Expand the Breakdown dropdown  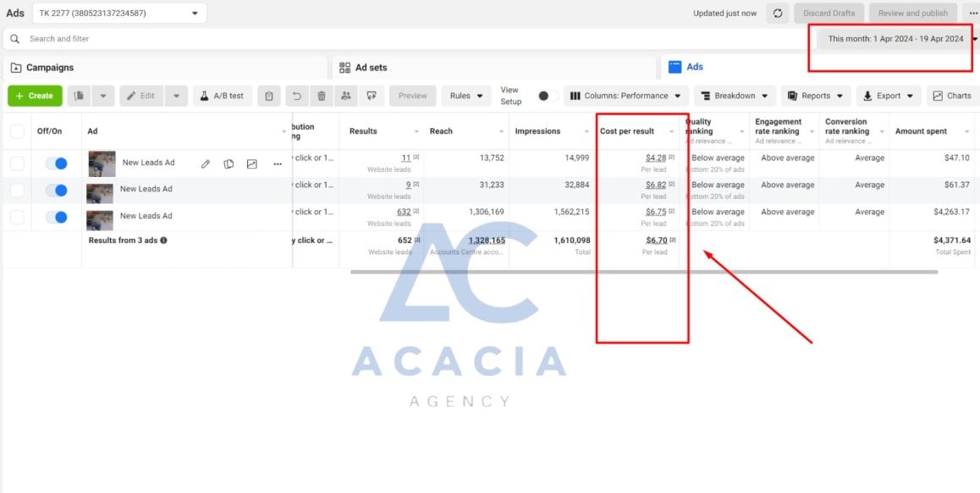pos(735,96)
